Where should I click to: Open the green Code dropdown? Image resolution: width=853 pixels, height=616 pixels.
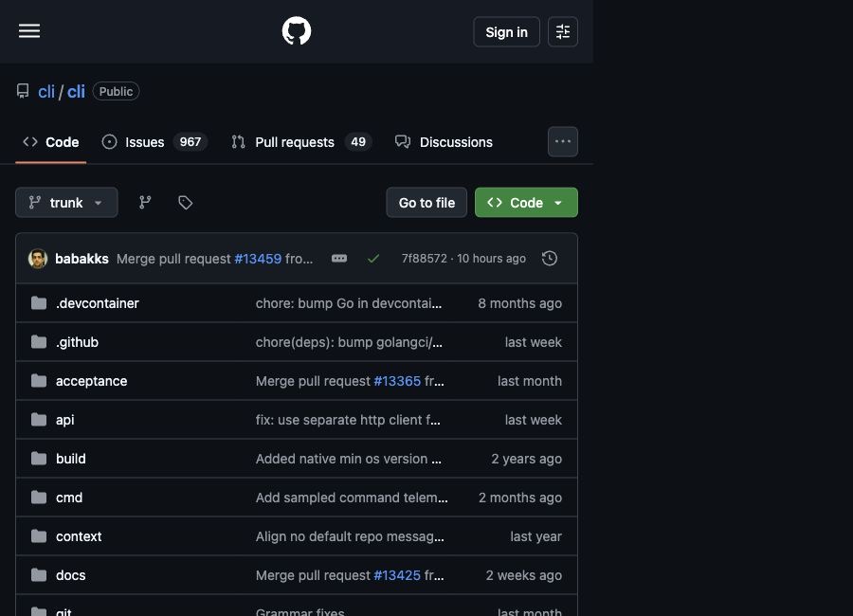pos(526,203)
